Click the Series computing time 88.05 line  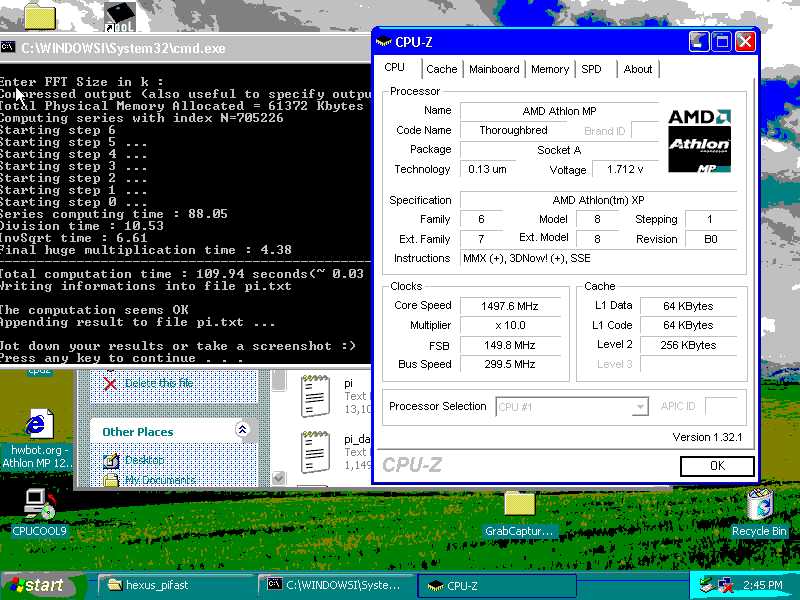point(114,214)
